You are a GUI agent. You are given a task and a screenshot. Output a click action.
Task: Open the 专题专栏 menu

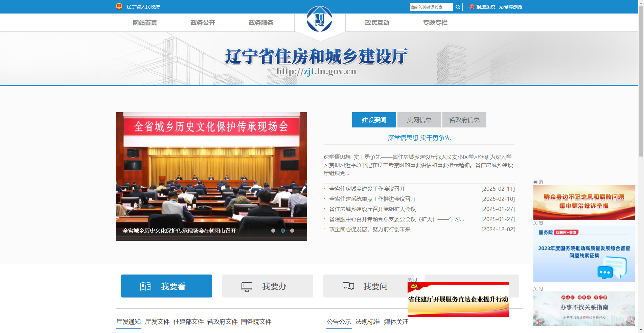(435, 22)
